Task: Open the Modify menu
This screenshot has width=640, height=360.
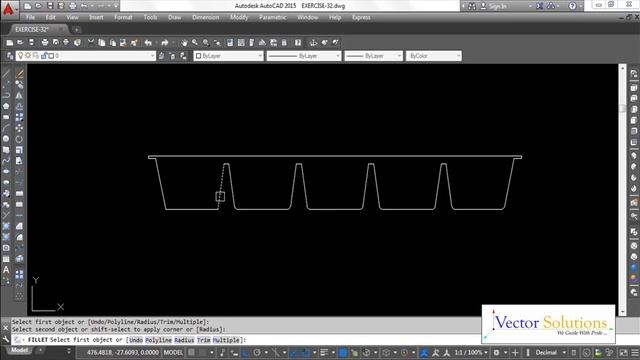Action: 239,17
